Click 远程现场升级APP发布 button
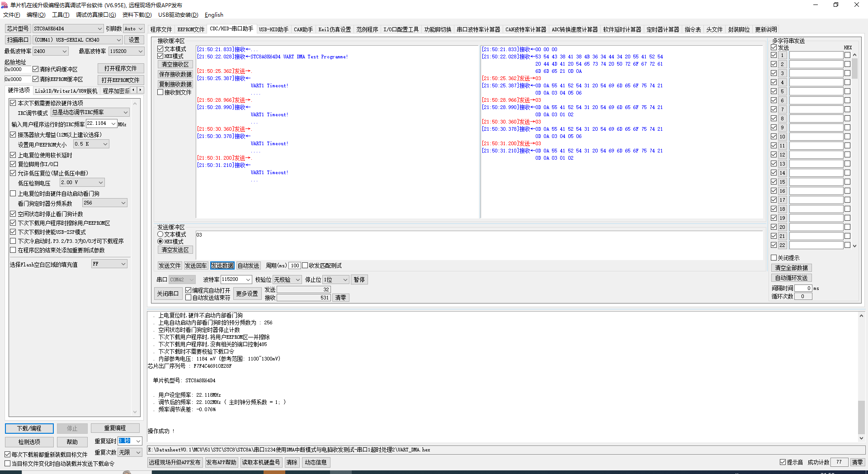Image resolution: width=868 pixels, height=474 pixels. 175,462
